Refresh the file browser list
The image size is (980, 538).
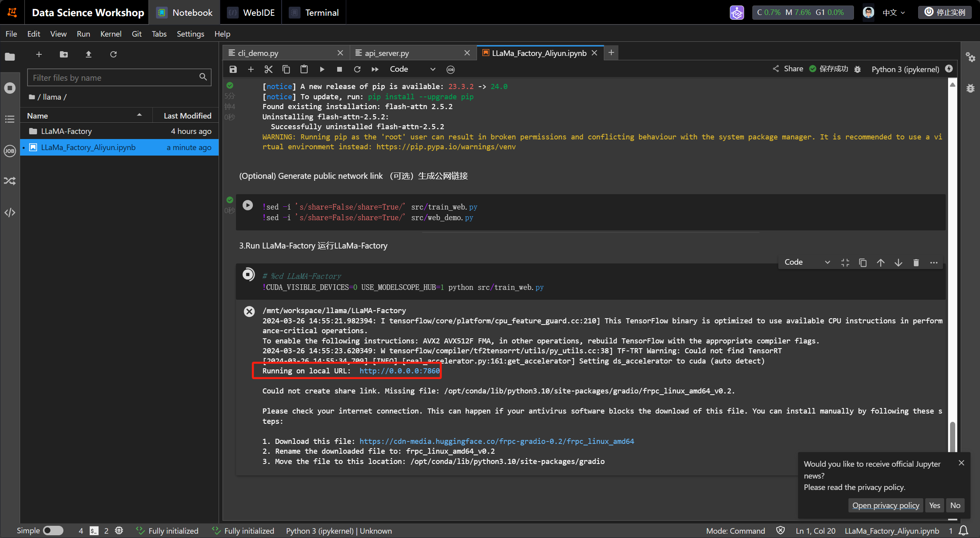pos(113,54)
